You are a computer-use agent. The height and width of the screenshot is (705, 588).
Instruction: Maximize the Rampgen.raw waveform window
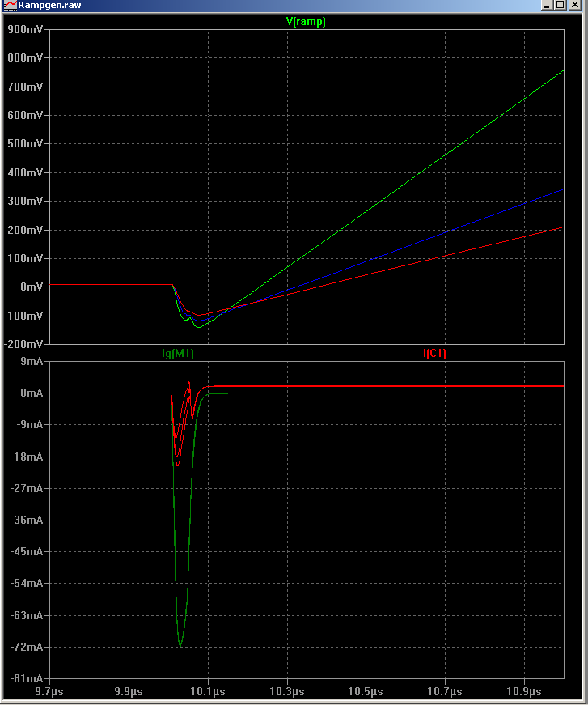561,5
